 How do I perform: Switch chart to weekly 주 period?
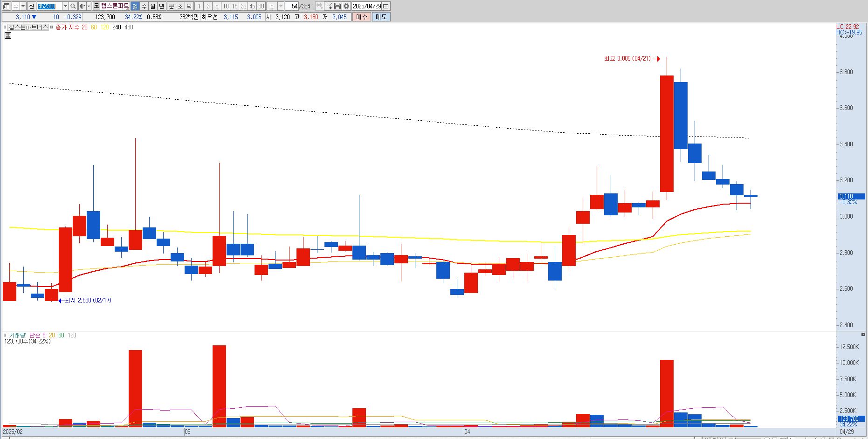144,6
